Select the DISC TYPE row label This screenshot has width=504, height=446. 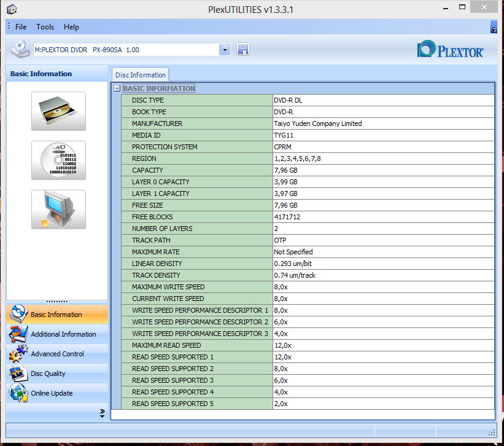(148, 100)
